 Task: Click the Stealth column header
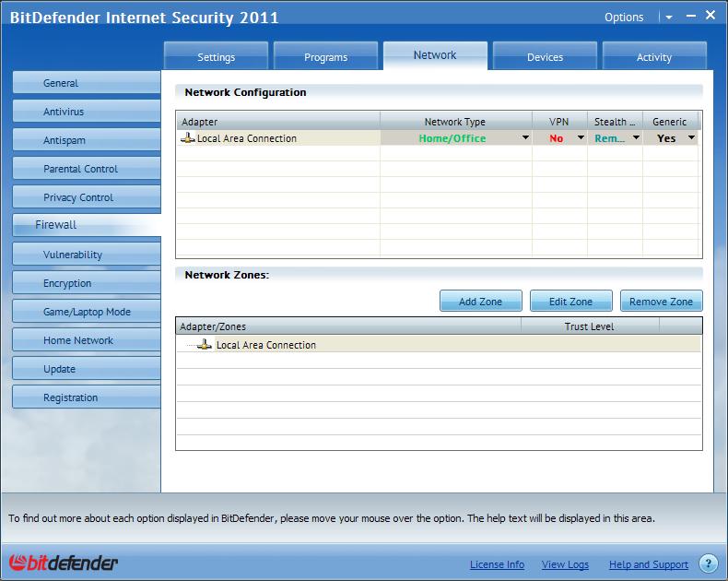[x=615, y=122]
